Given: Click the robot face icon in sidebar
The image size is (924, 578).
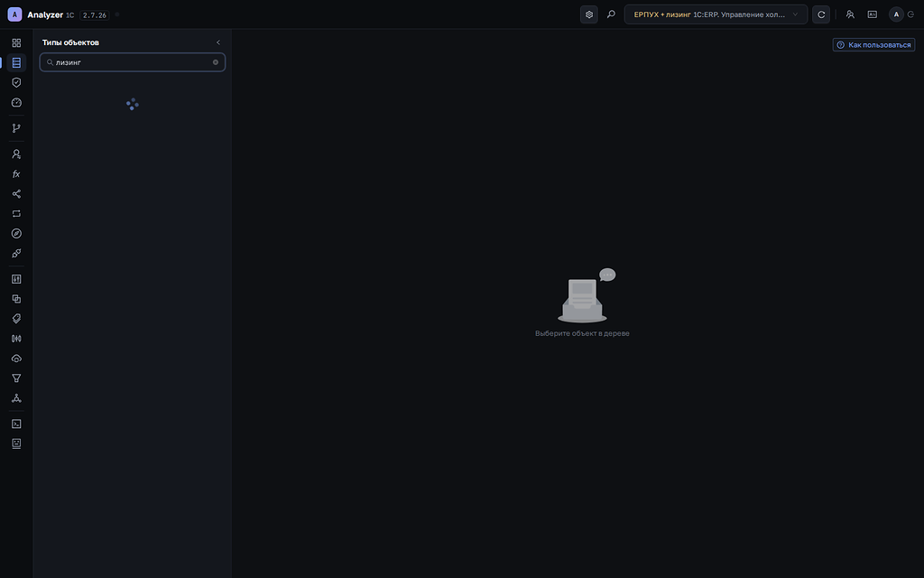Looking at the screenshot, I should [x=16, y=443].
